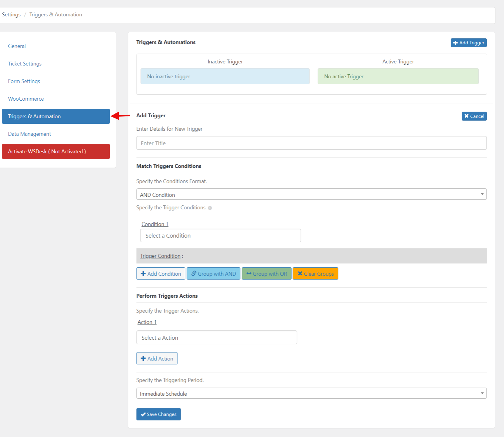Open the AND Condition format dropdown

(311, 194)
